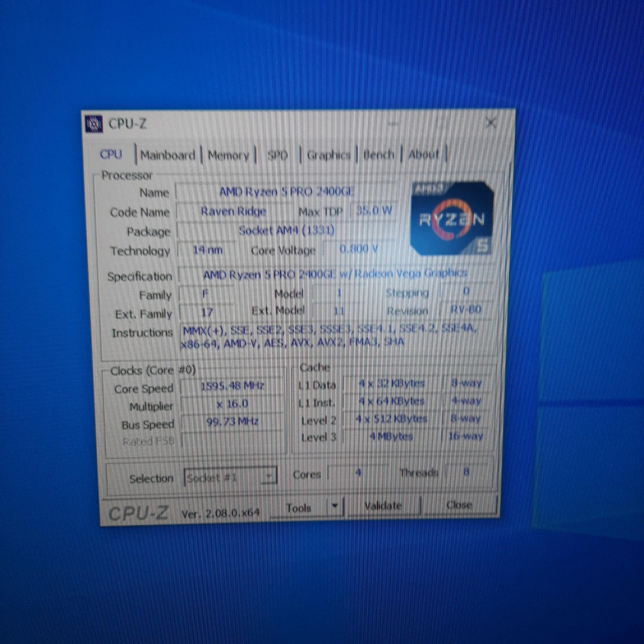Click the Ext. Model value 11
Image resolution: width=644 pixels, height=644 pixels.
pyautogui.click(x=339, y=311)
